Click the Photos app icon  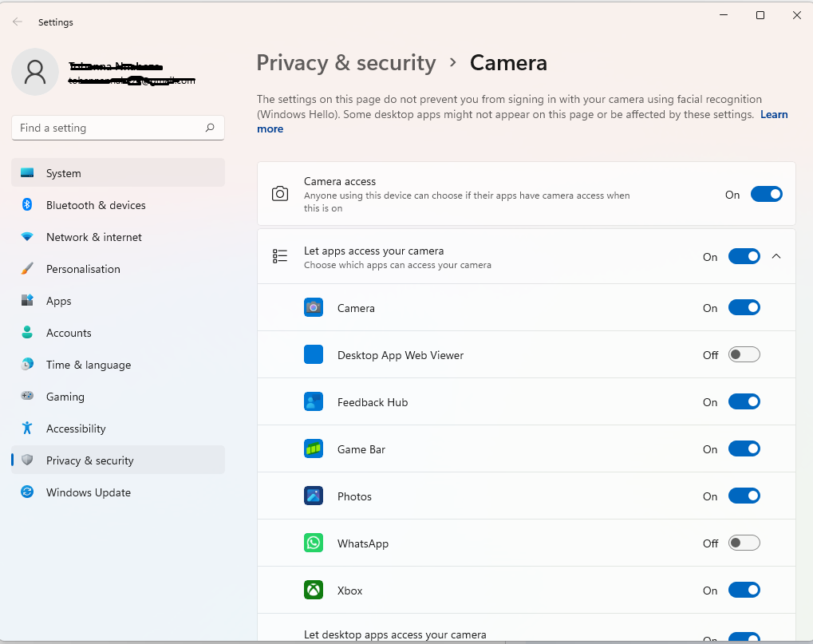coord(314,496)
